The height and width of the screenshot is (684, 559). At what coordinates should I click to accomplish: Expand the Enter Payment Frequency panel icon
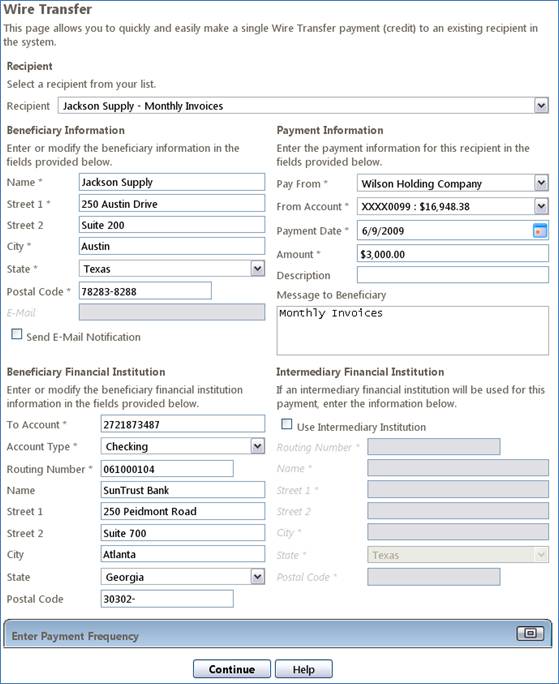click(530, 633)
